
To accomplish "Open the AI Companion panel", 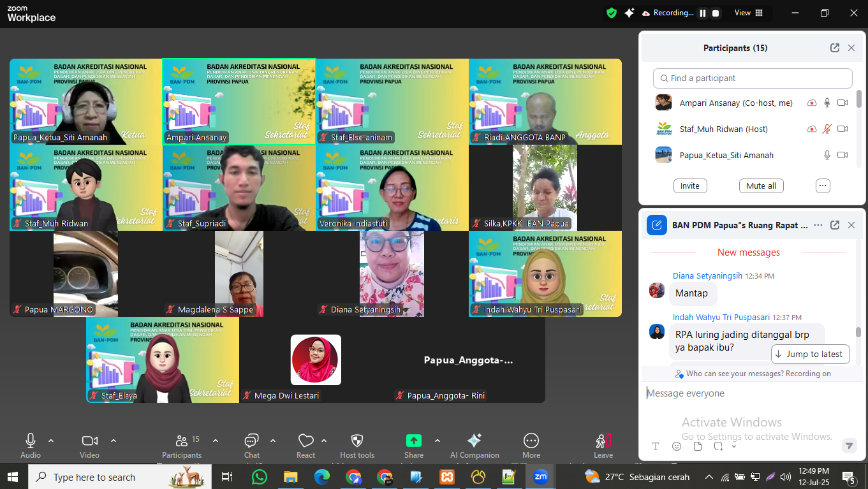I will (x=474, y=441).
